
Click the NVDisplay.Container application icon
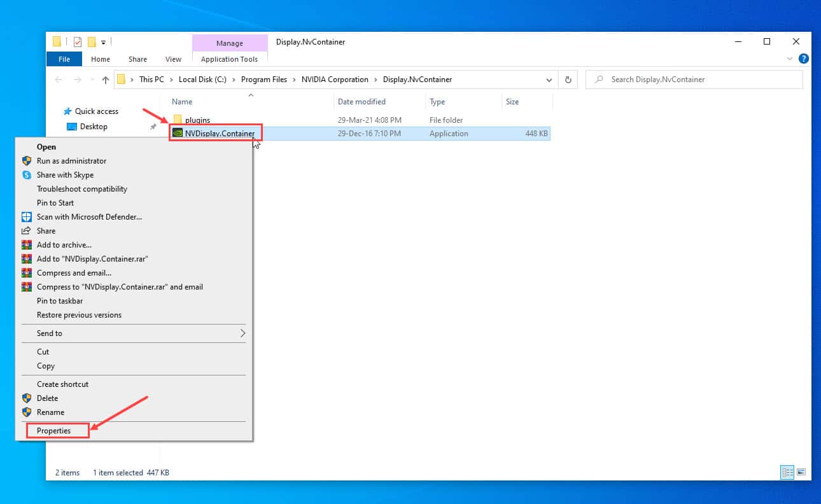[x=178, y=134]
